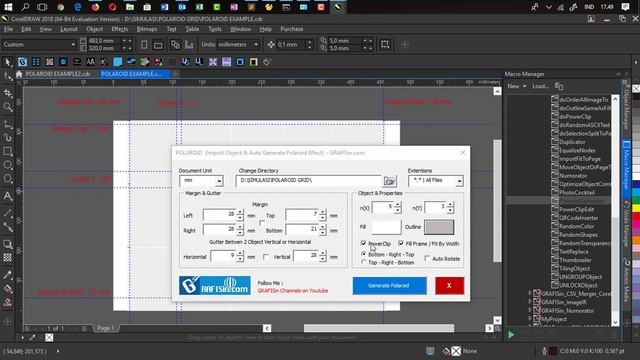Viewport: 640px width, 360px height.
Task: Open the Purchase menu item
Action: (x=291, y=29)
